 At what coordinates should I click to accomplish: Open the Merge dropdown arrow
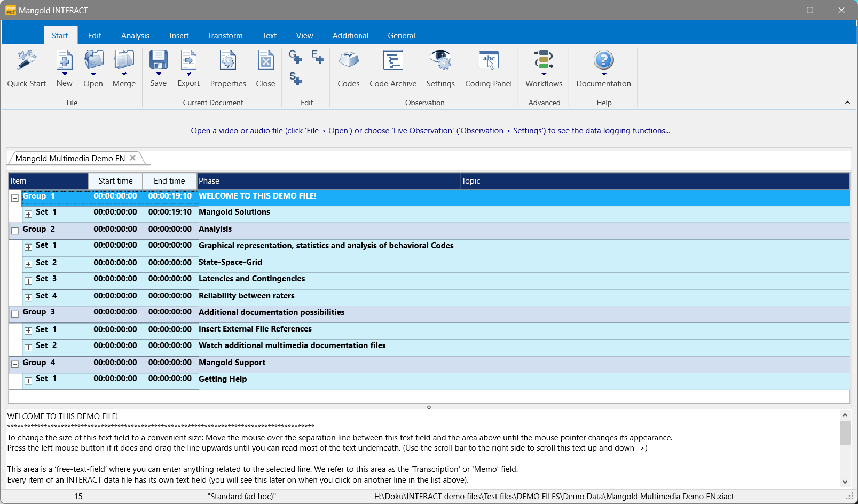tap(124, 74)
